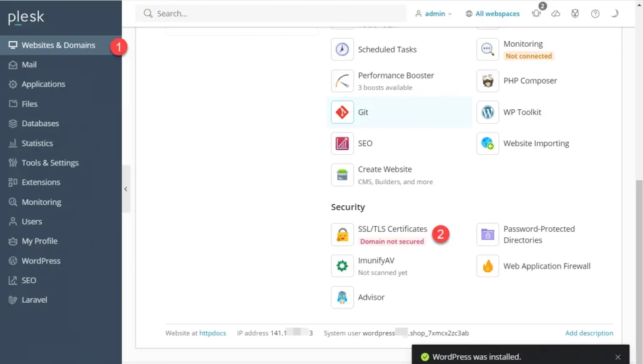The width and height of the screenshot is (643, 364).
Task: Click the Web Application Firewall label
Action: point(547,266)
